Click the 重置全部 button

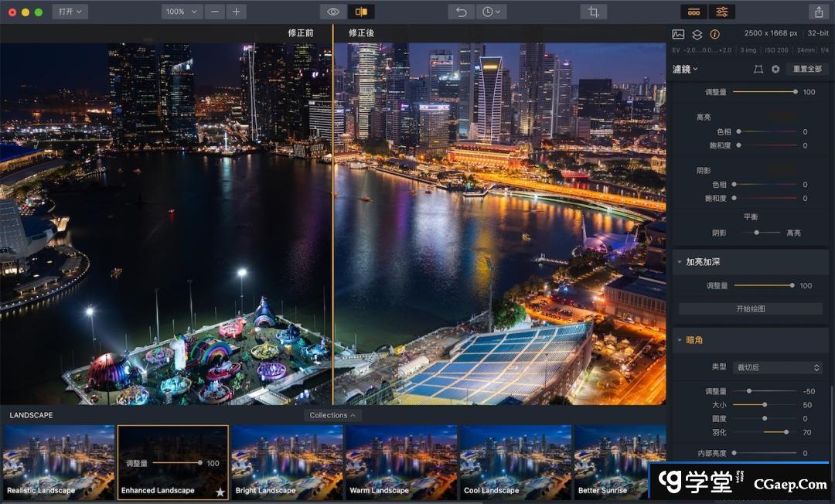[808, 69]
